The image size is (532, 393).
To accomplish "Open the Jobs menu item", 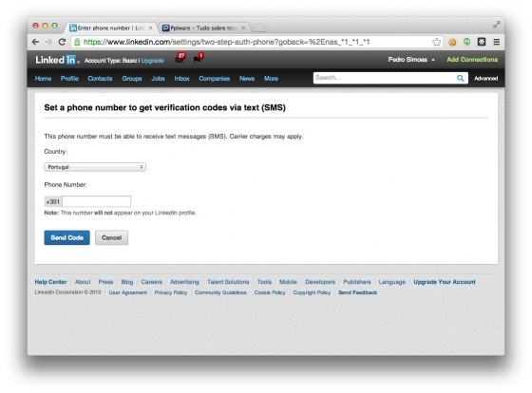I will click(x=158, y=79).
